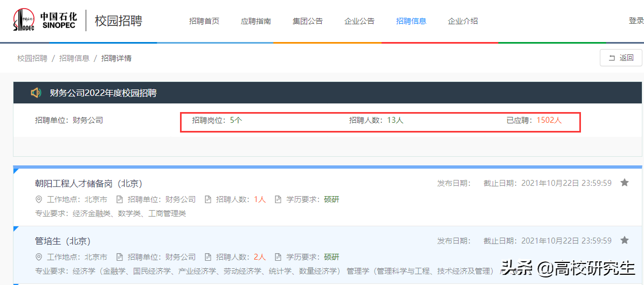Image resolution: width=644 pixels, height=285 pixels.
Task: Click 招聘人数 document icon in 朝阳工程人才储备岗 row
Action: click(x=208, y=199)
